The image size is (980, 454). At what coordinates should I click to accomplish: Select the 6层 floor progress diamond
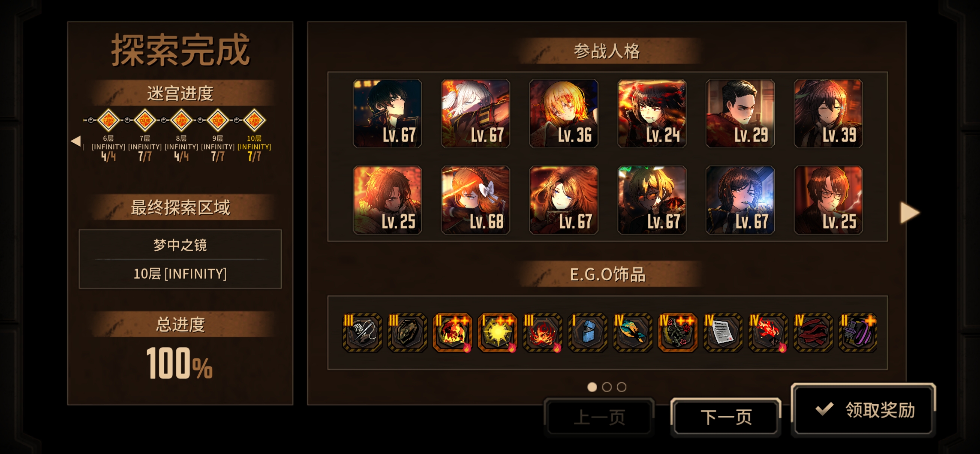coord(108,120)
